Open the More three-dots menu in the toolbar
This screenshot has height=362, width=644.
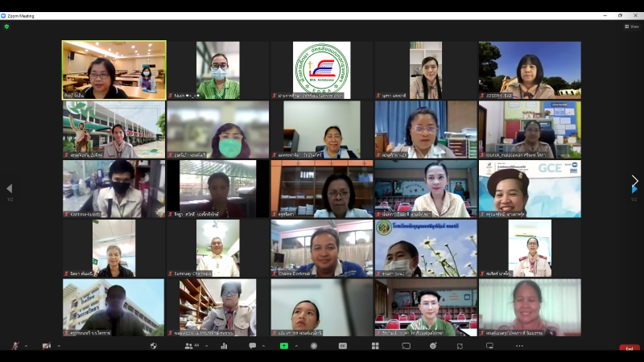tap(519, 346)
